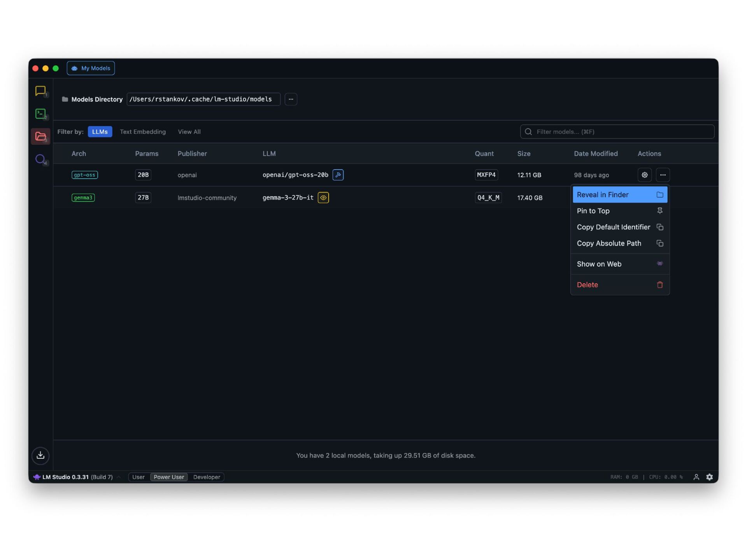This screenshot has width=747, height=560.
Task: Open the Downloads icon at bottom left
Action: [40, 455]
